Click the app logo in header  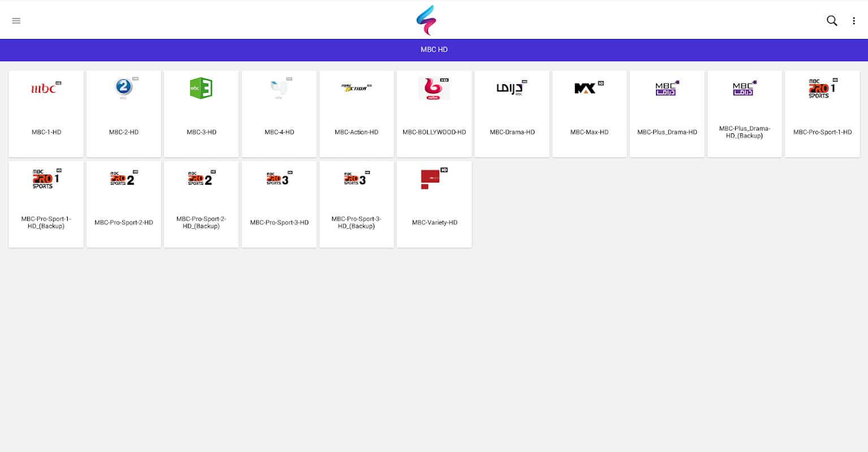point(426,20)
